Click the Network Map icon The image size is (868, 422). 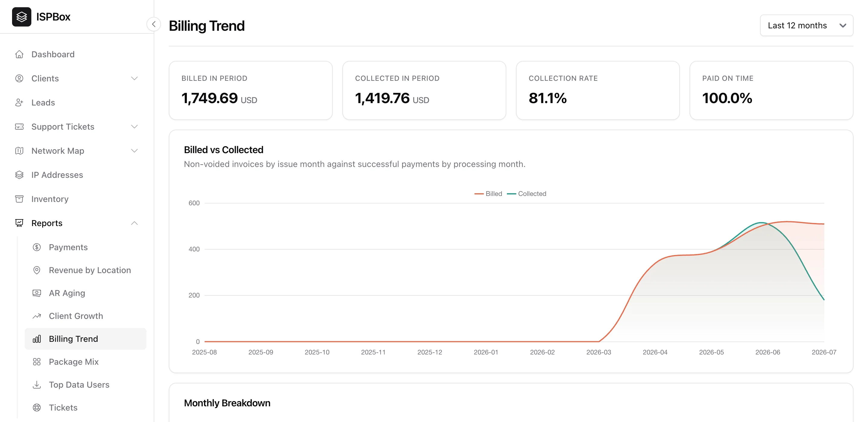[x=19, y=151]
